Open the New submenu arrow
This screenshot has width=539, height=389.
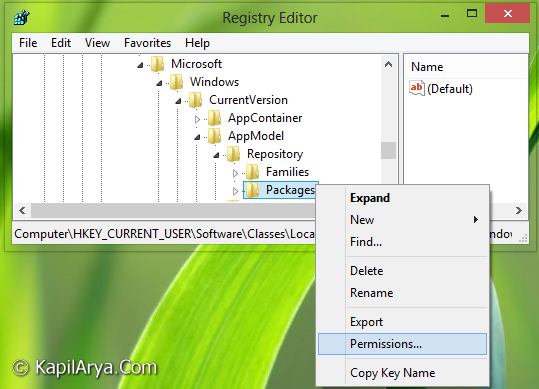click(x=476, y=220)
